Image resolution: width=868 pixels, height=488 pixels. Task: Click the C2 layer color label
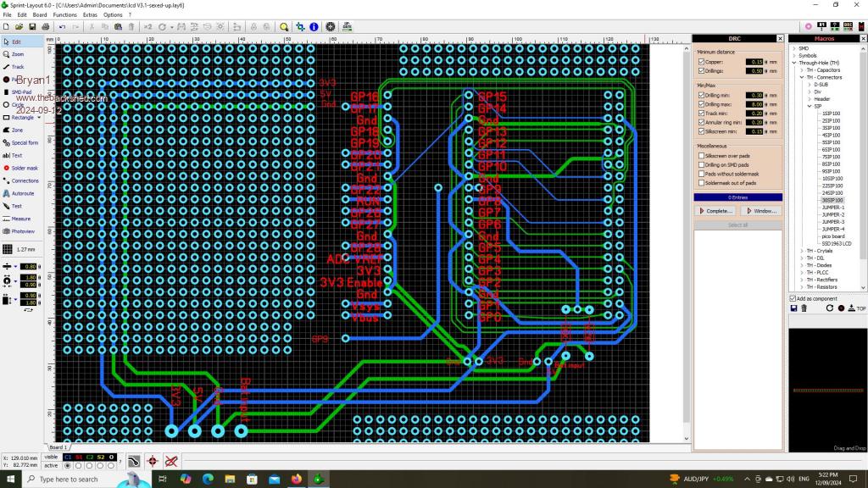coord(89,457)
